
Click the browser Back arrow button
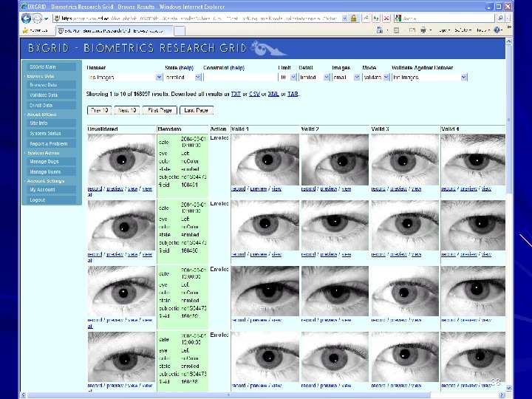(26, 18)
